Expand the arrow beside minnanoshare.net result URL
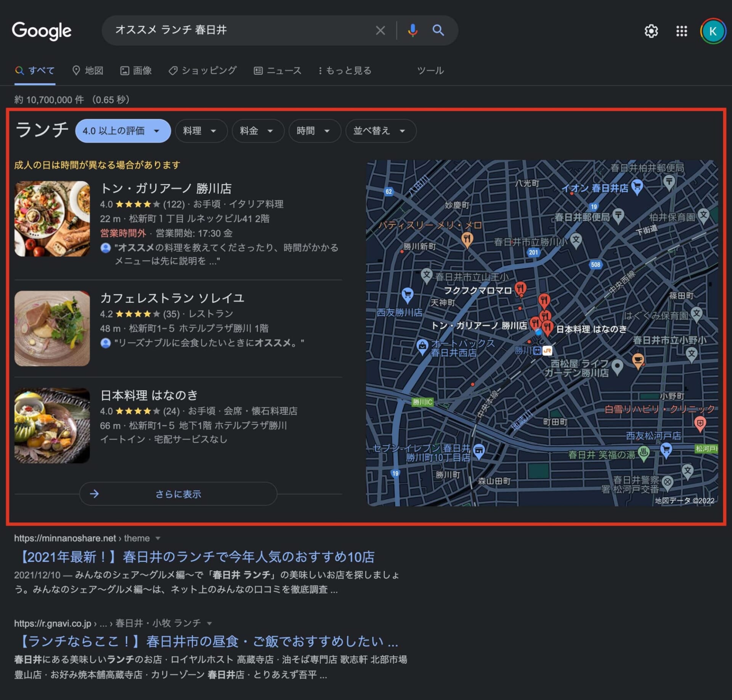This screenshot has height=700, width=732. (x=158, y=538)
